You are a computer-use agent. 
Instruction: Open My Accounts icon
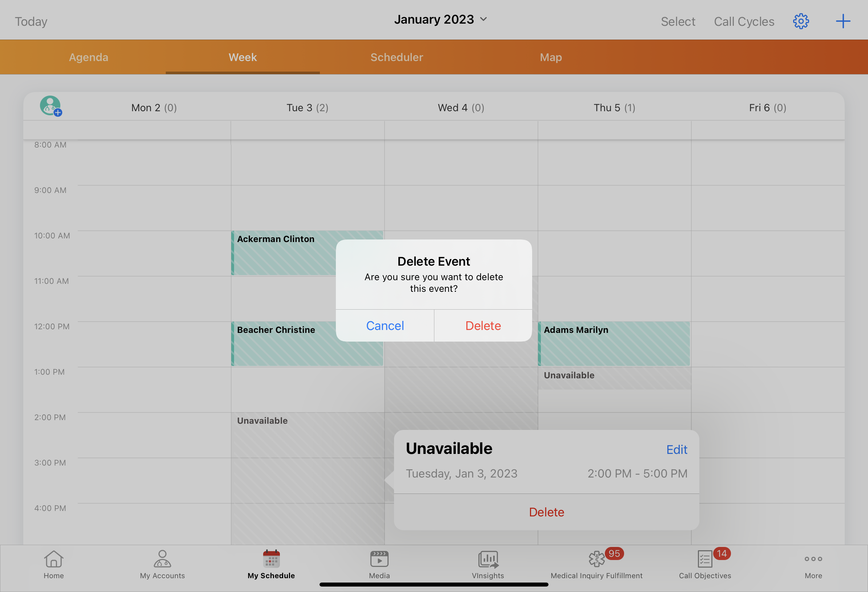[162, 564]
